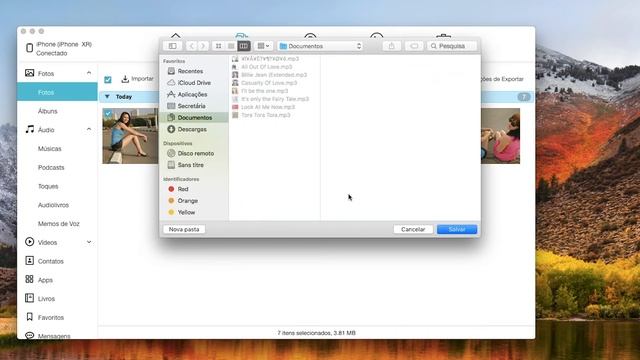The image size is (640, 360).
Task: Click the Vídeos play icon
Action: tap(29, 242)
